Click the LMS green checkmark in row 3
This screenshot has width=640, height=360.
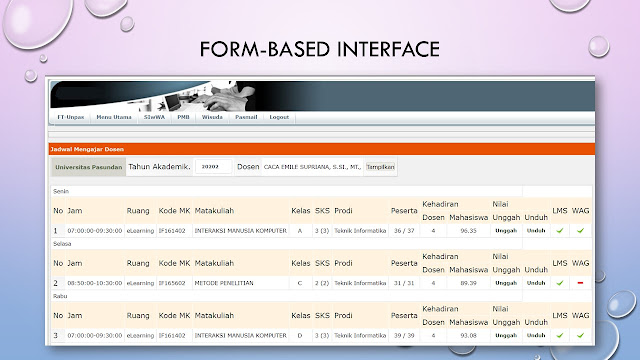(x=560, y=335)
